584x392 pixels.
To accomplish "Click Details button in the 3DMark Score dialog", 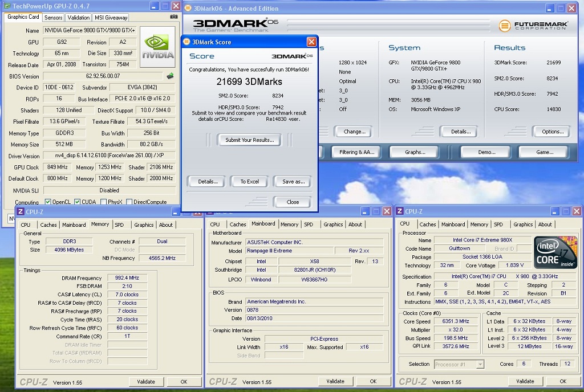I will click(208, 182).
